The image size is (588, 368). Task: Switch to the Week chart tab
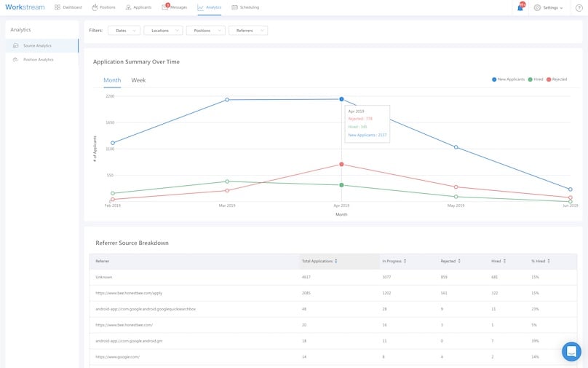(138, 80)
